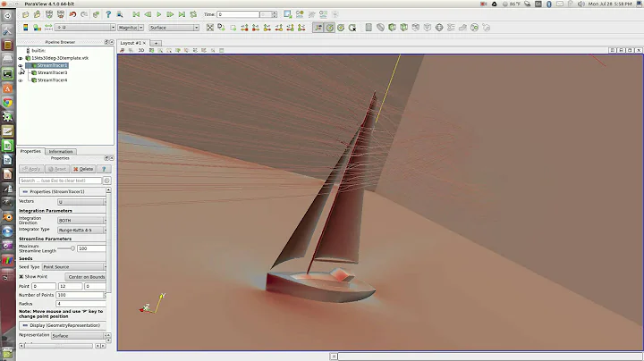The height and width of the screenshot is (361, 644).
Task: Set view direction to -X icon
Action: (x=256, y=28)
